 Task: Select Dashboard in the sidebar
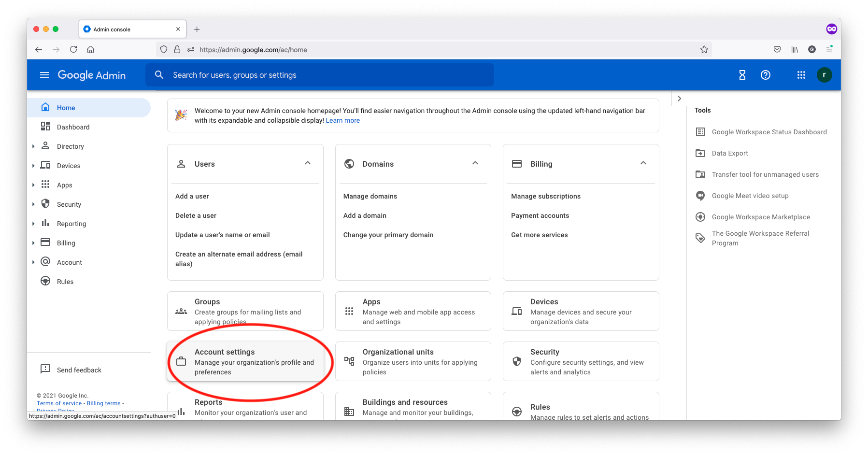pyautogui.click(x=89, y=127)
